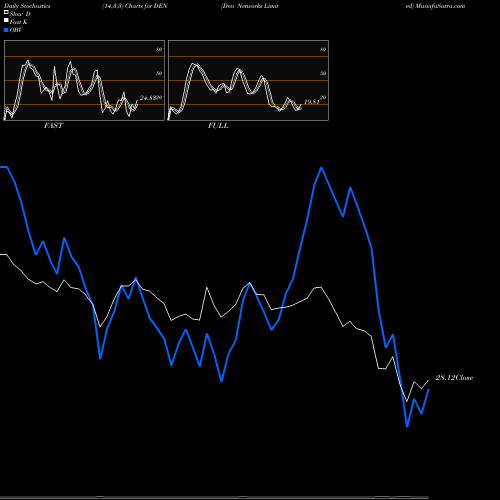Image resolution: width=500 pixels, height=500 pixels.
Task: Click the Slow D legend color box
Action: coord(6,12)
